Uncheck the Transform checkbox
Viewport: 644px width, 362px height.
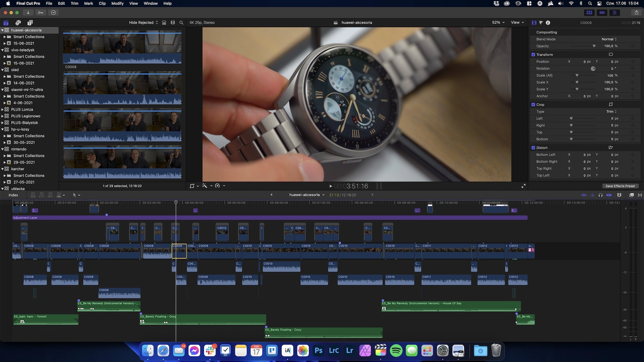533,55
